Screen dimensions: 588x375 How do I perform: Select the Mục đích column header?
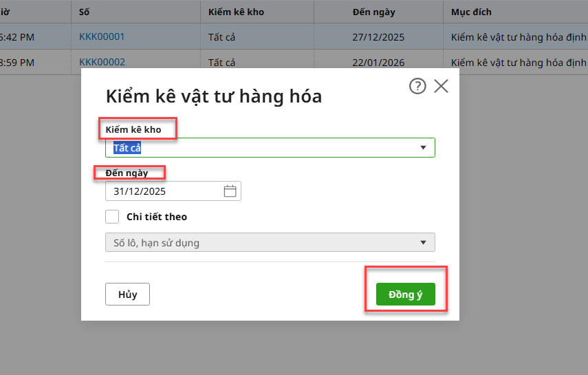coord(471,12)
